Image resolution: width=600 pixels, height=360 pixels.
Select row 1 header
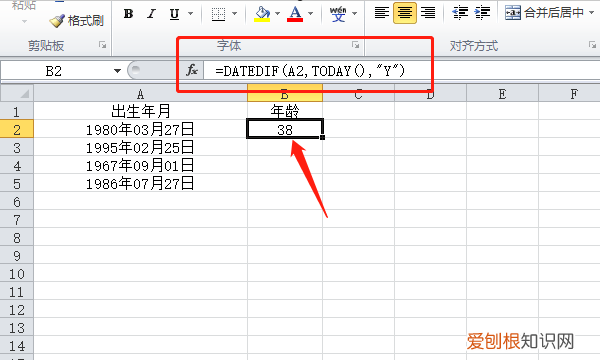pos(17,111)
